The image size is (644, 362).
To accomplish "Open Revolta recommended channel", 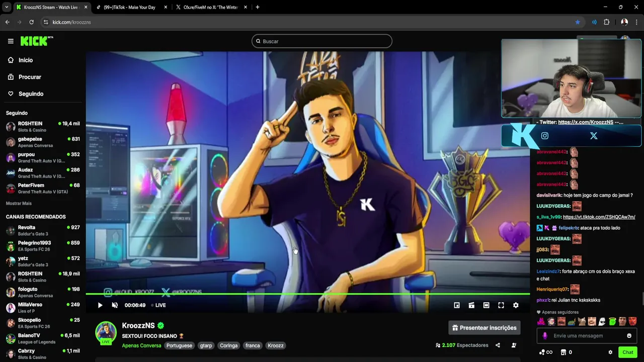I will [43, 231].
